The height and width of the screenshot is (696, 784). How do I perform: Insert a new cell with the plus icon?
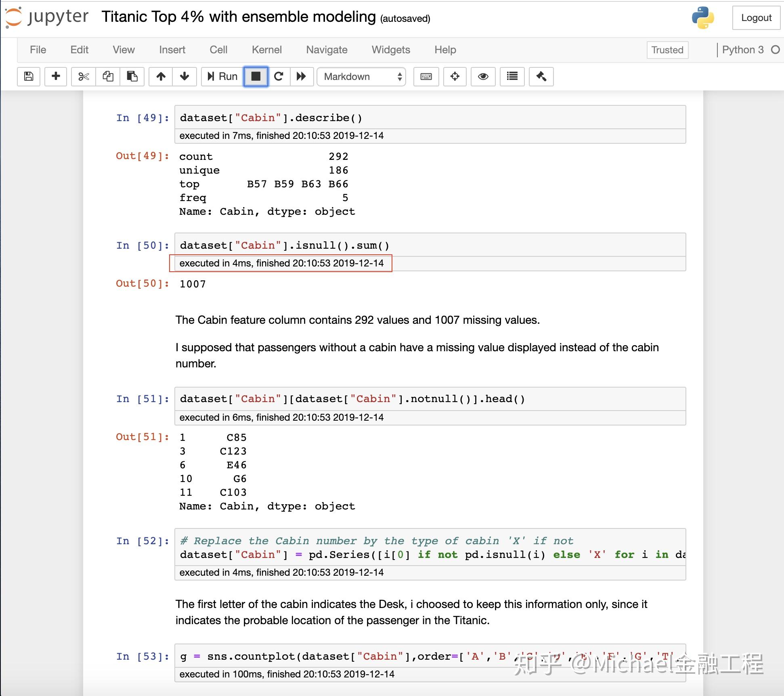tap(55, 76)
